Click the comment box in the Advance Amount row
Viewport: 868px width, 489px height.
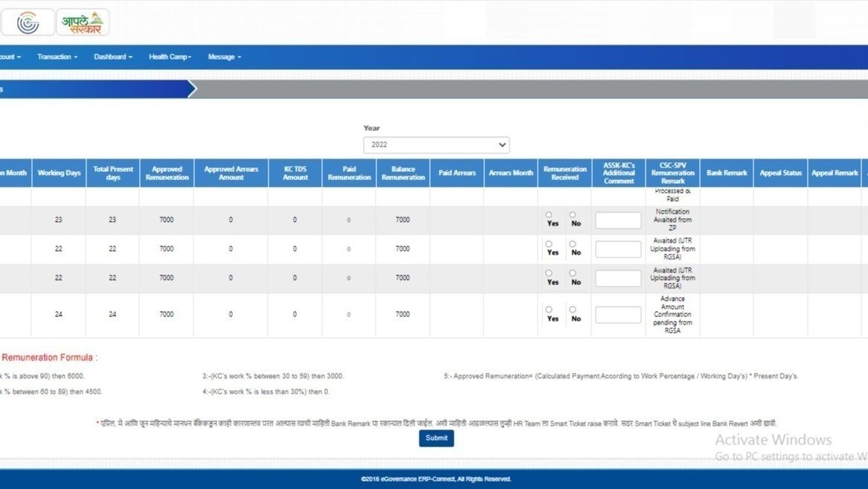coord(618,314)
